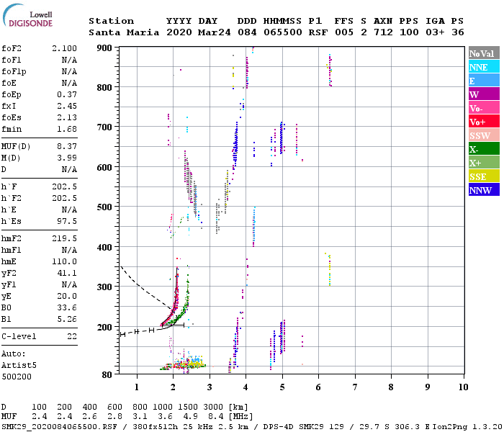Select the NoVal legend swatch
Viewport: 504px width, 432px height.
pyautogui.click(x=484, y=53)
